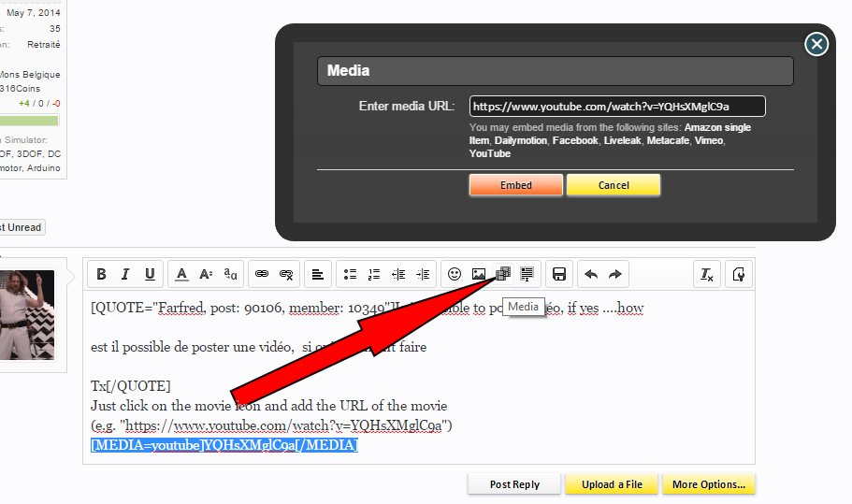The image size is (852, 504).
Task: Click the redo arrow icon
Action: [615, 274]
